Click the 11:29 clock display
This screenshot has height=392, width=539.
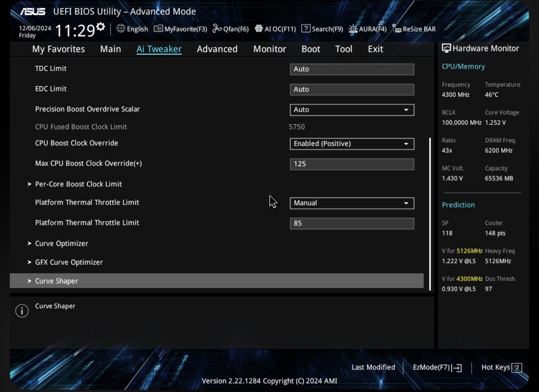(x=75, y=30)
